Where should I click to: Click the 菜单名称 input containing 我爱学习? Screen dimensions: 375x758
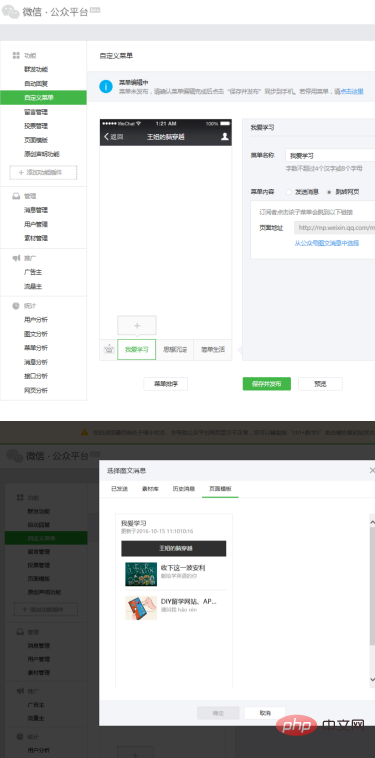point(330,156)
